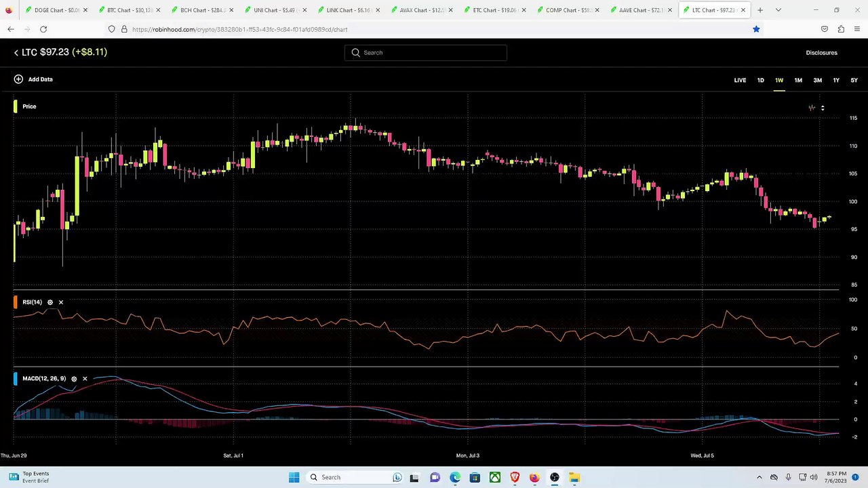Open a new browser tab
This screenshot has height=488, width=868.
click(x=760, y=10)
